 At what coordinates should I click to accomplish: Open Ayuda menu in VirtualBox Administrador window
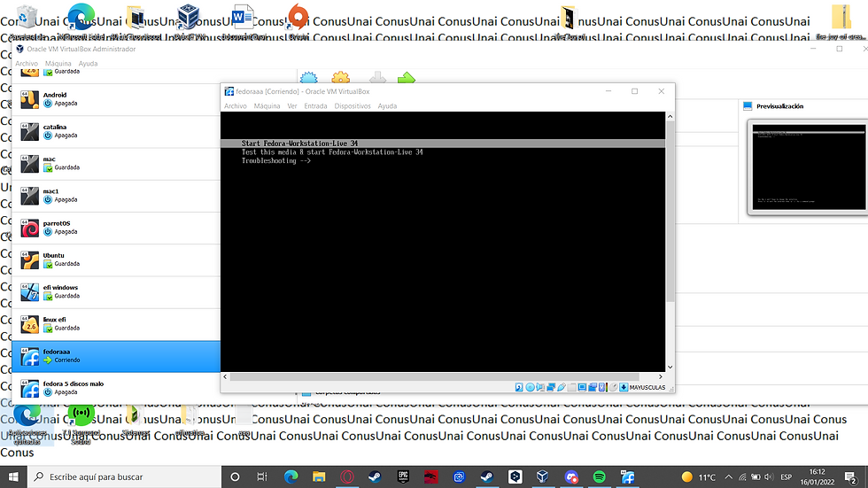click(88, 64)
